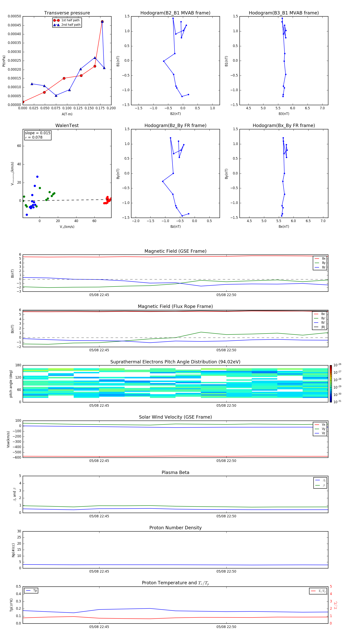Click the 'Magnetic Field (Flux Rope Frame)' title
The image size is (351, 644).
click(x=175, y=307)
